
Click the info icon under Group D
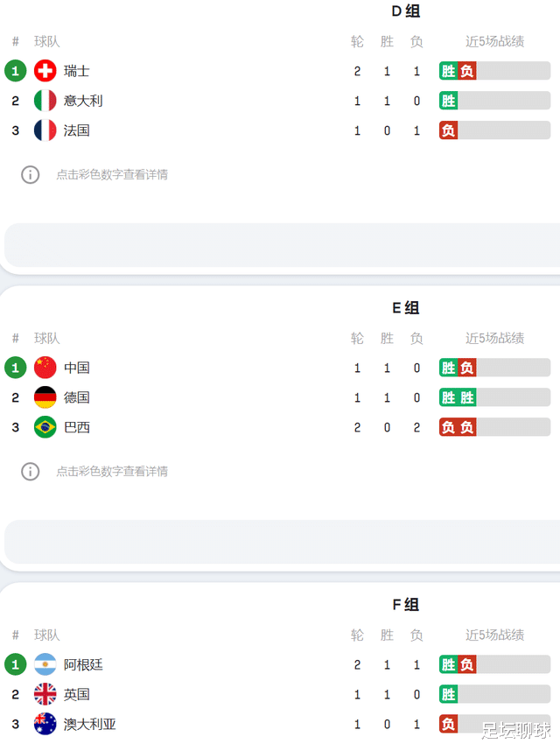[30, 175]
